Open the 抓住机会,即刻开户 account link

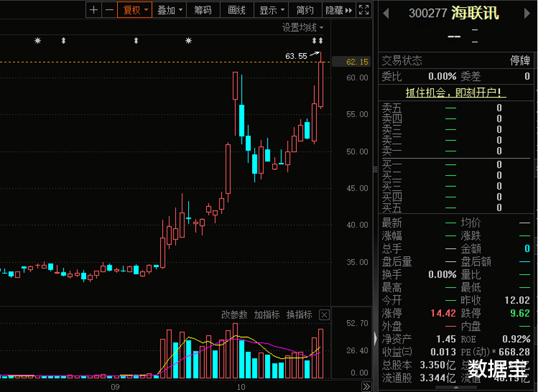click(456, 93)
